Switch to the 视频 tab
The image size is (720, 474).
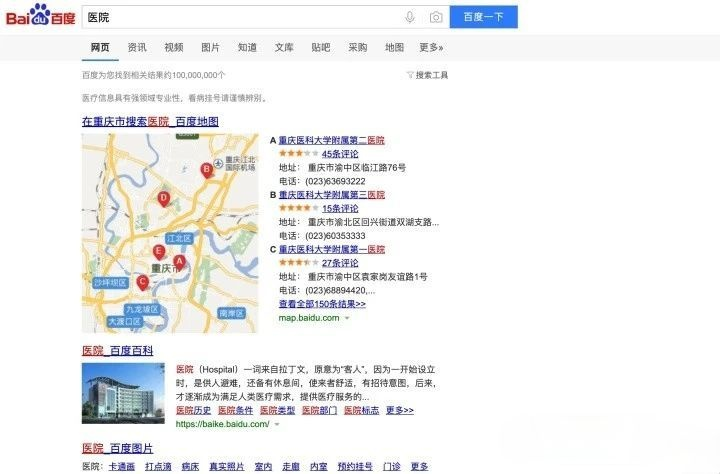174,47
